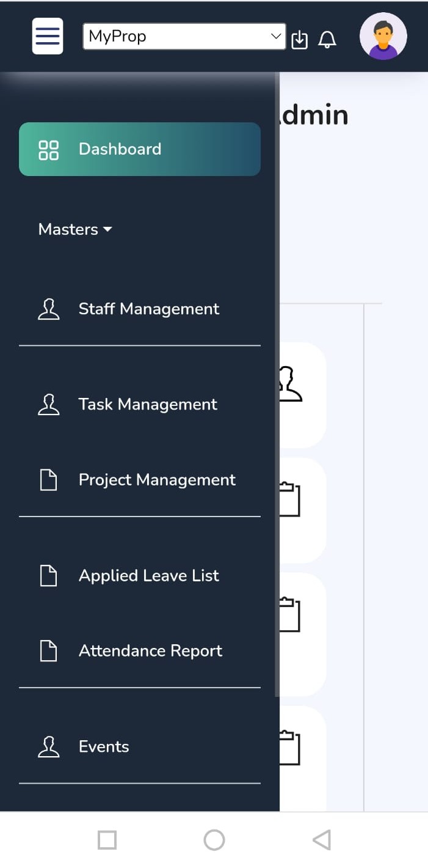The width and height of the screenshot is (428, 868).
Task: Select Task Management menu item
Action: coord(148,404)
